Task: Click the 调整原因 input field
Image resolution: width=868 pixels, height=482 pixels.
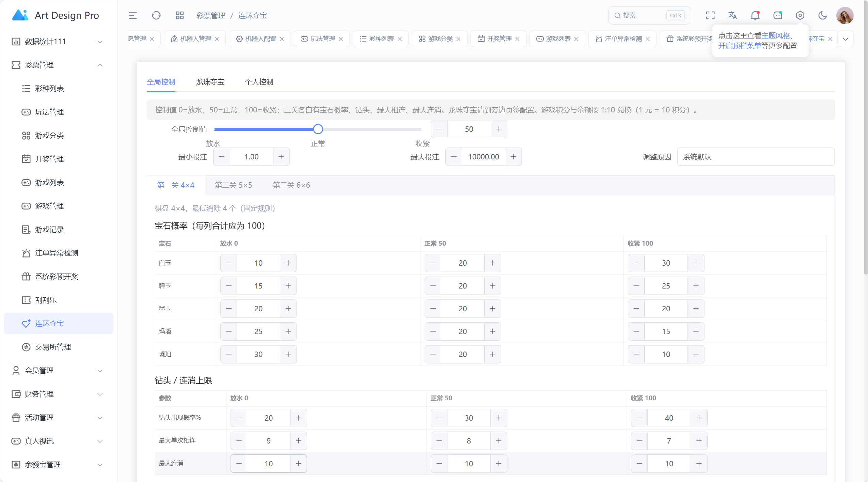Action: pos(756,157)
